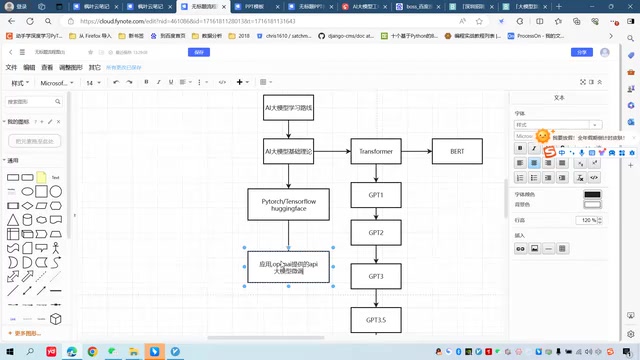The width and height of the screenshot is (640, 360).
Task: Select the diamond shape in the palette
Action: point(27,206)
